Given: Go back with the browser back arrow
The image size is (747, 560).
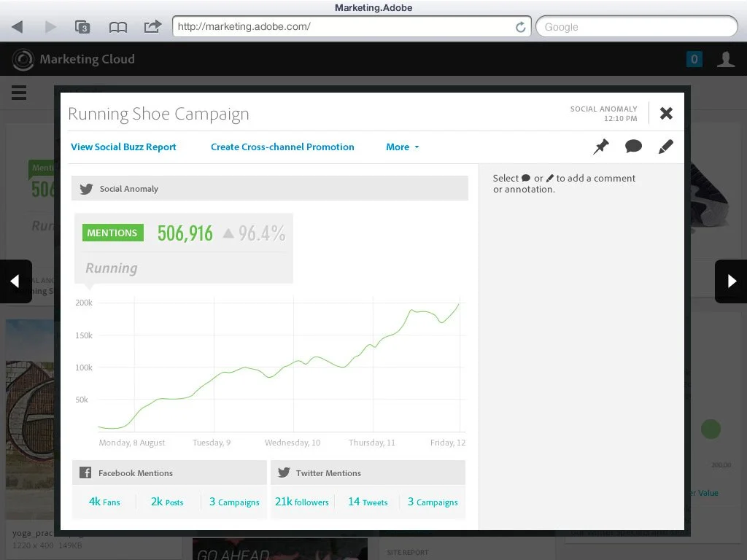Looking at the screenshot, I should [x=18, y=27].
